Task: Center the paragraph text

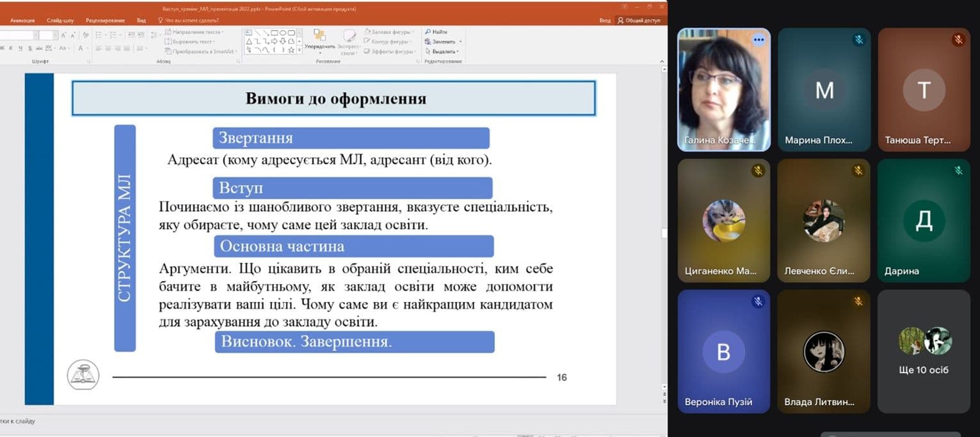Action: [108, 48]
